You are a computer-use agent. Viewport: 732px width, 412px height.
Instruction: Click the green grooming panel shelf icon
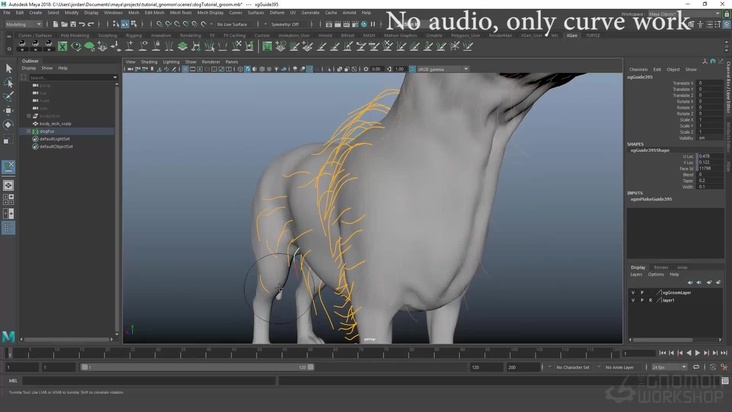[267, 46]
